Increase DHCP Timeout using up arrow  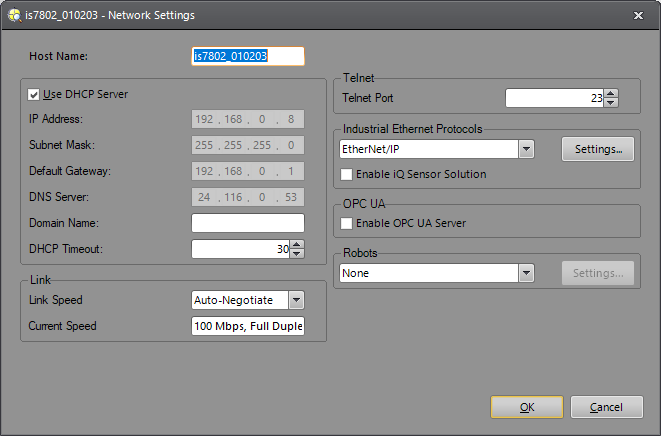tap(297, 244)
